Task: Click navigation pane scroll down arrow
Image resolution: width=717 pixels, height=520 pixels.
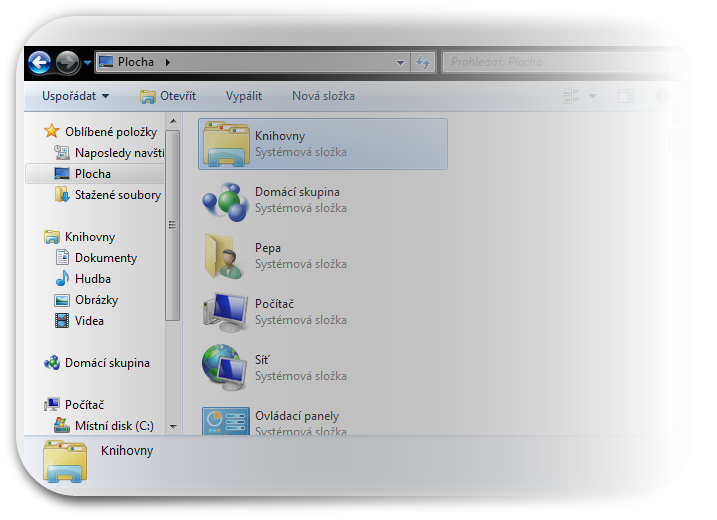Action: tap(173, 427)
